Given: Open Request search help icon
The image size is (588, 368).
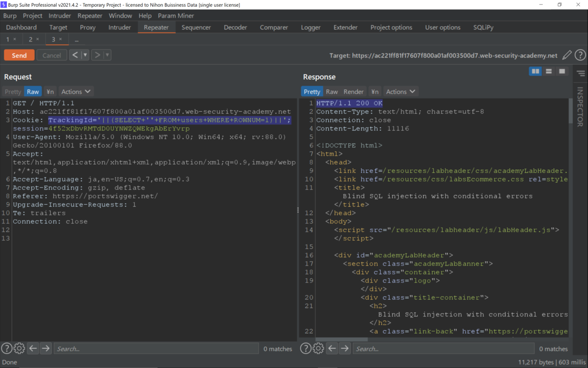Looking at the screenshot, I should (6, 348).
